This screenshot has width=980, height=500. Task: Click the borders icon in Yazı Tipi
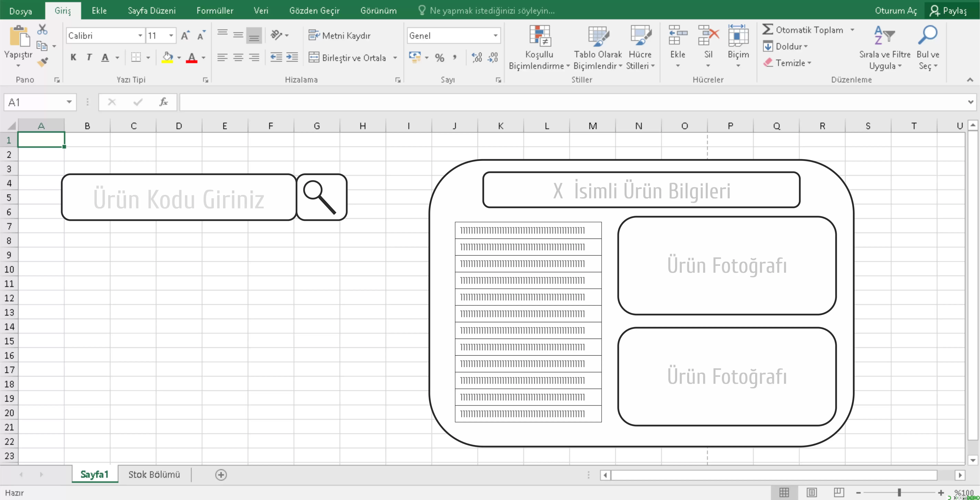click(x=136, y=57)
